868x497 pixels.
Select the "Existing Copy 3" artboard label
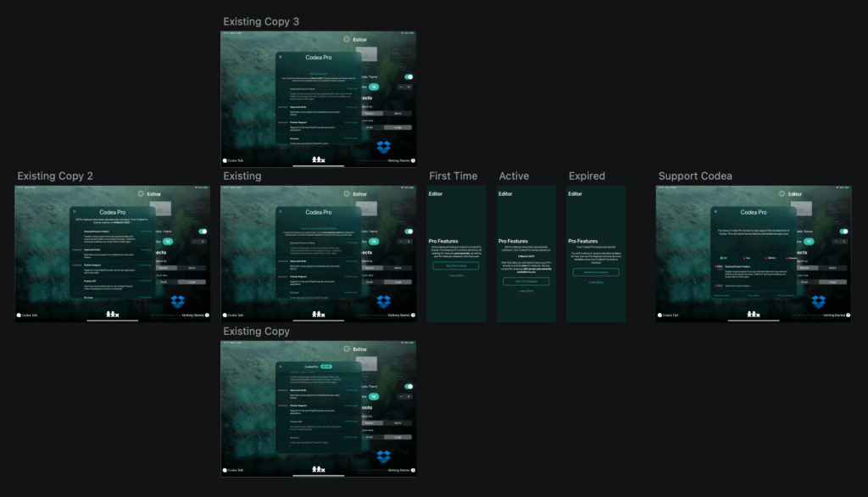(x=261, y=21)
